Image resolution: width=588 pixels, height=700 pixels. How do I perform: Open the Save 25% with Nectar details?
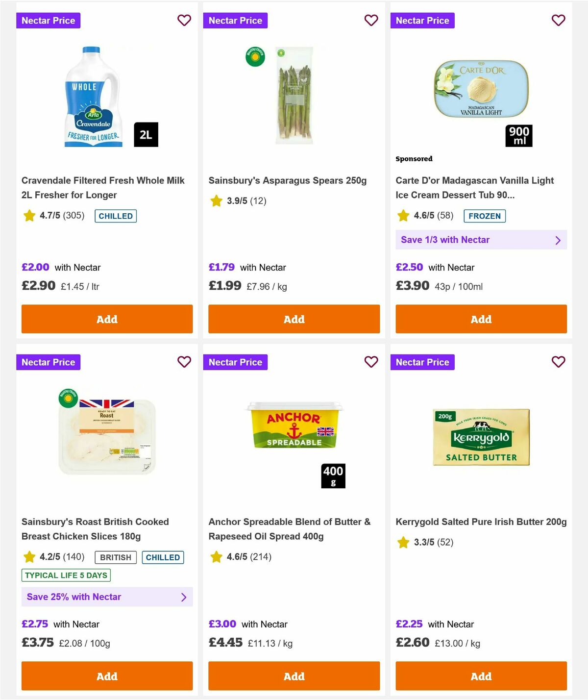coord(107,597)
